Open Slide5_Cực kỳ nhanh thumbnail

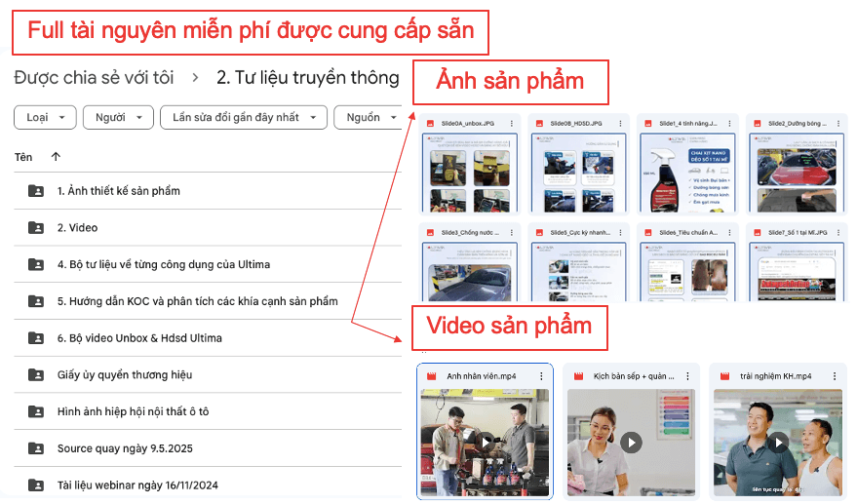pyautogui.click(x=579, y=272)
